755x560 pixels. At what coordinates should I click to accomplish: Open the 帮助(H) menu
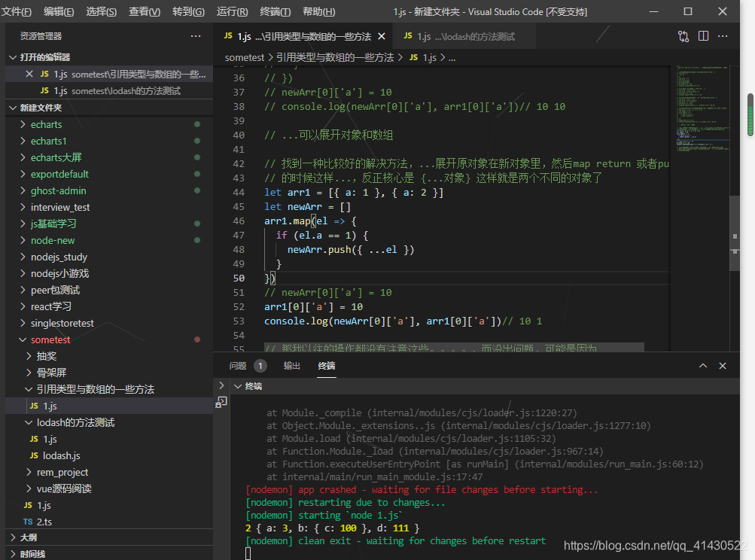click(318, 11)
